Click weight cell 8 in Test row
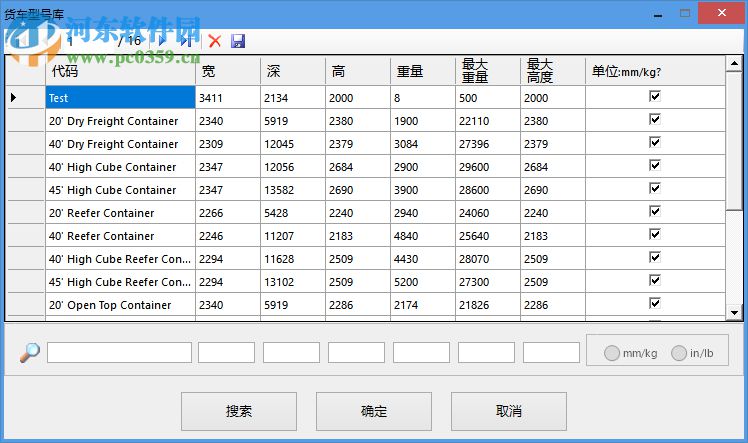This screenshot has height=443, width=748. pos(423,98)
